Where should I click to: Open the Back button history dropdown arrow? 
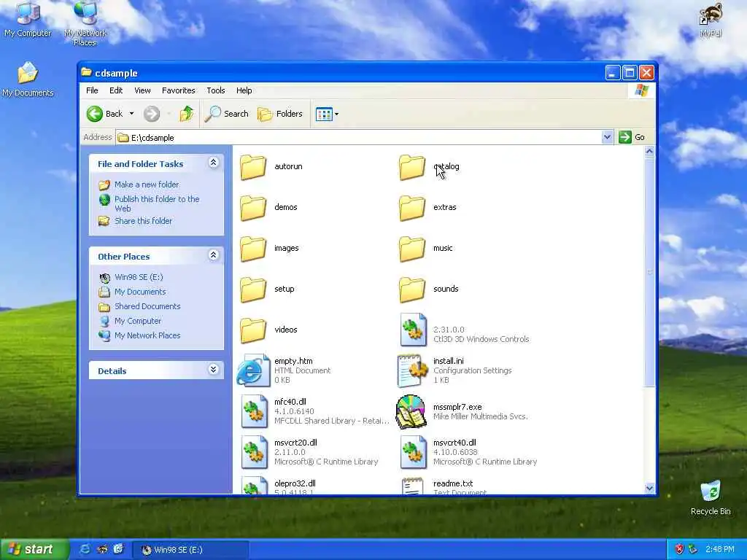131,114
